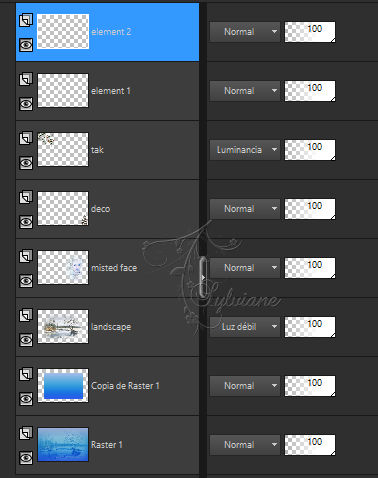Click the layer type icon for element 1
This screenshot has height=478, width=378.
(26, 79)
